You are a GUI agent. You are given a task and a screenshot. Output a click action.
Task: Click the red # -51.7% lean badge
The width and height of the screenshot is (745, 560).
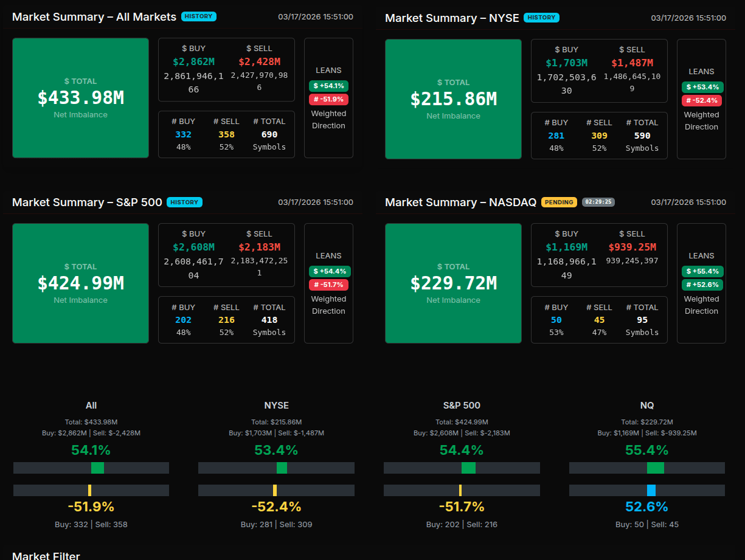[x=328, y=285]
